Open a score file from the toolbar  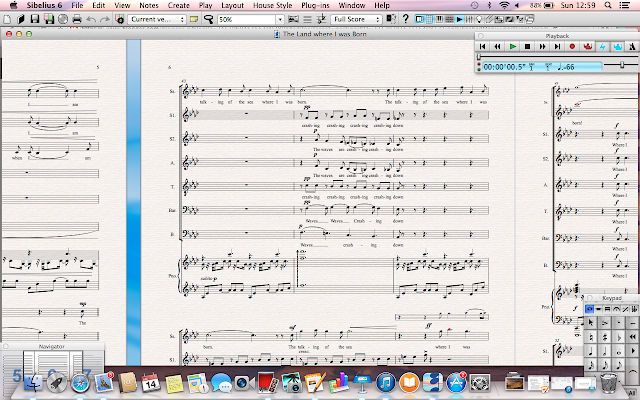pos(20,19)
